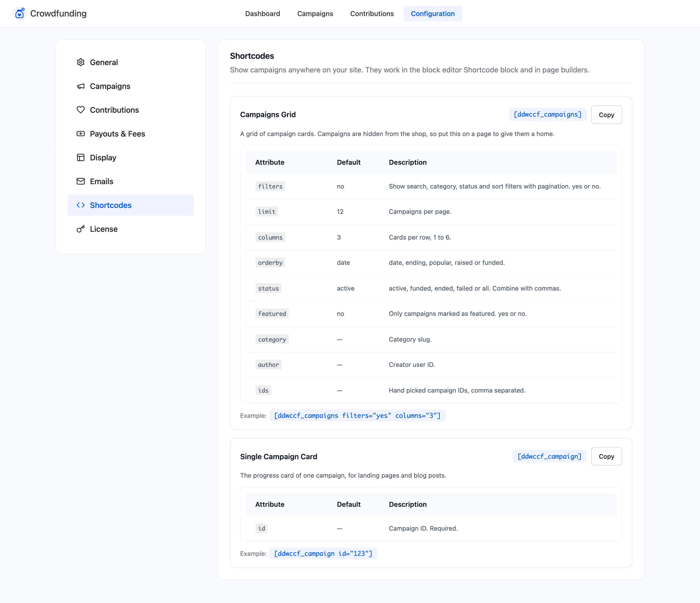The image size is (700, 603).
Task: Click the Shortcodes code brackets icon
Action: [80, 205]
